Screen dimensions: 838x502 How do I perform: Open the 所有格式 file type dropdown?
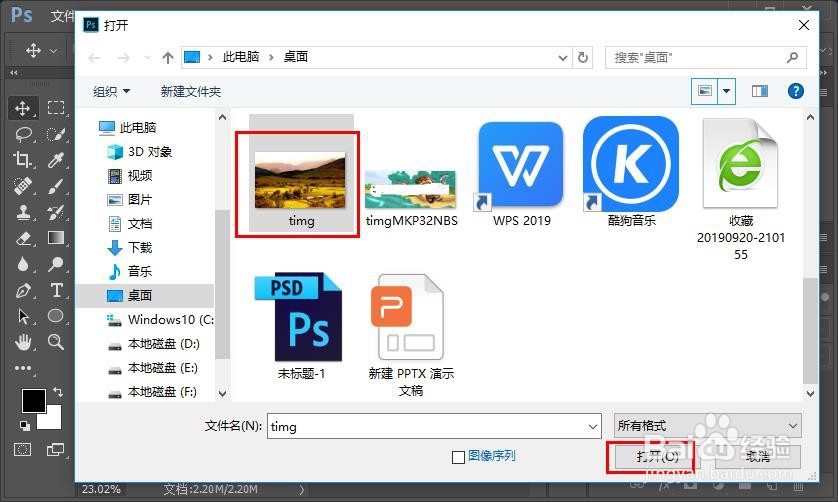tap(708, 426)
